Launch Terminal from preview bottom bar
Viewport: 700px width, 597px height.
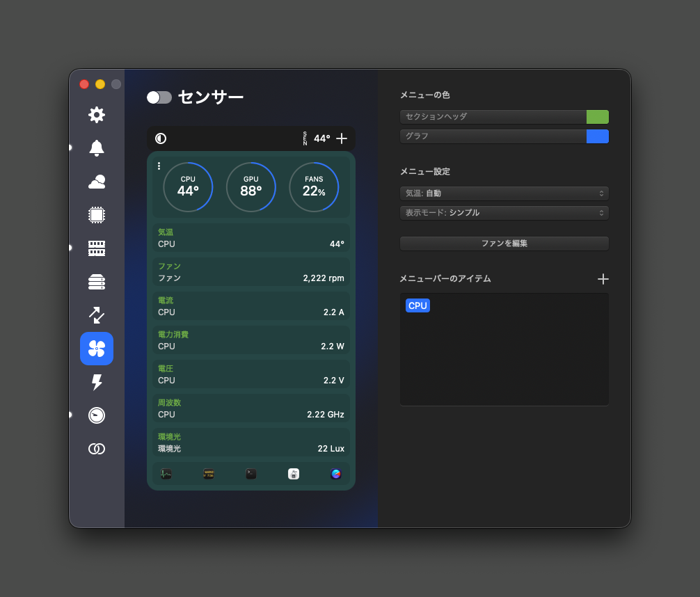(251, 474)
